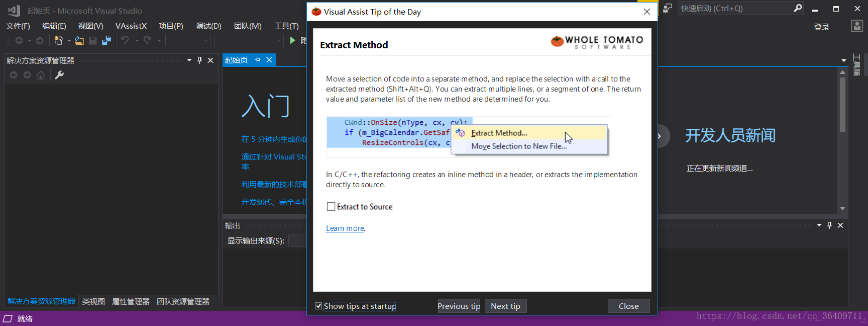Click the 登录 sign-in link
This screenshot has width=868, height=326.
pos(822,27)
